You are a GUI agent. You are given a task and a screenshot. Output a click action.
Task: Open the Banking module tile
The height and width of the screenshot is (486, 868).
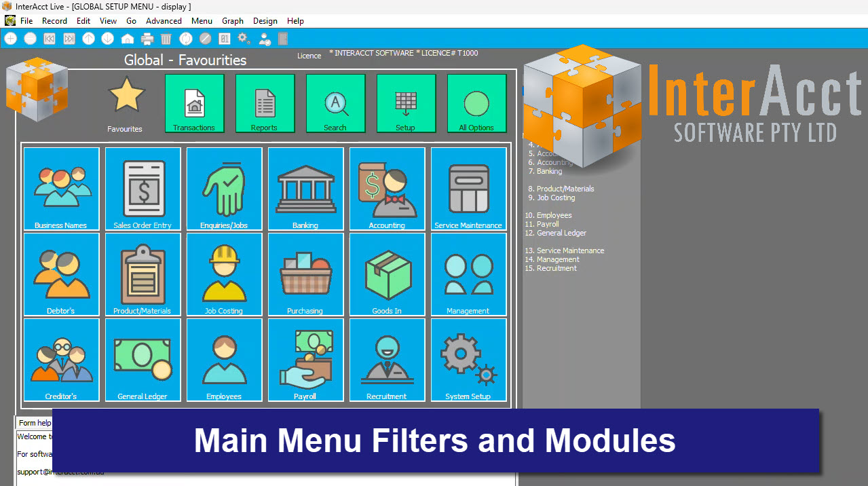306,189
